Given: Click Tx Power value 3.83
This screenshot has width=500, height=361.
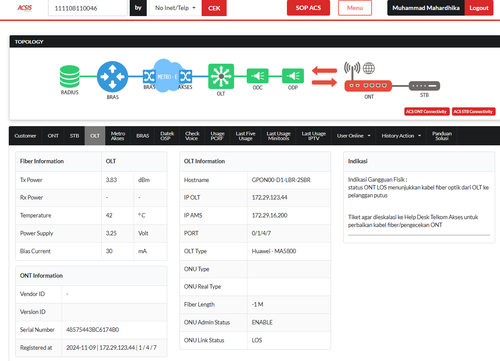Looking at the screenshot, I should 111,180.
